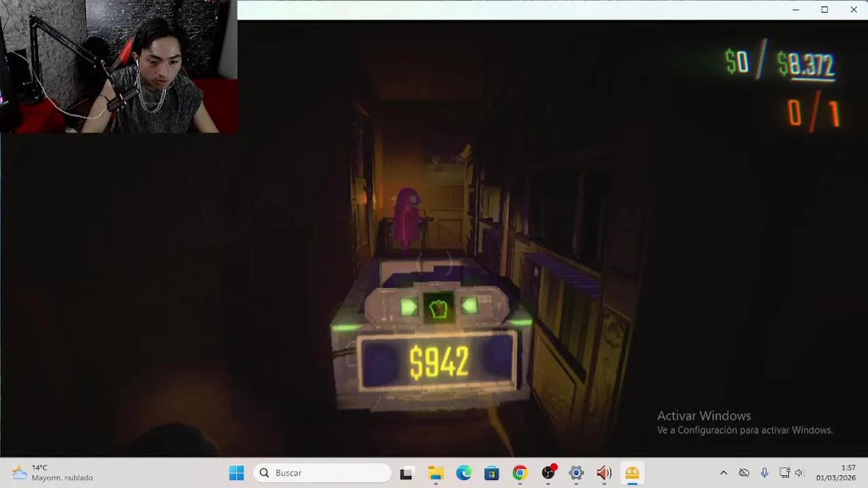Open network status from the tray

click(x=785, y=473)
